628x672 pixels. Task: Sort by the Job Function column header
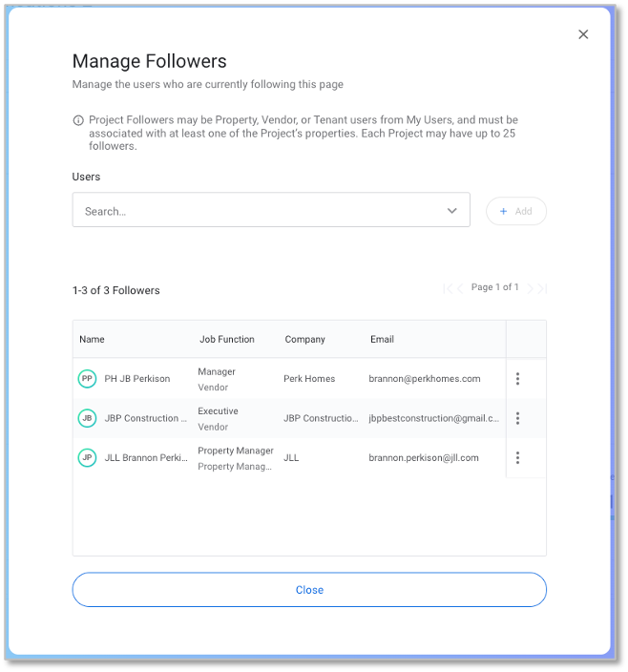coord(227,339)
